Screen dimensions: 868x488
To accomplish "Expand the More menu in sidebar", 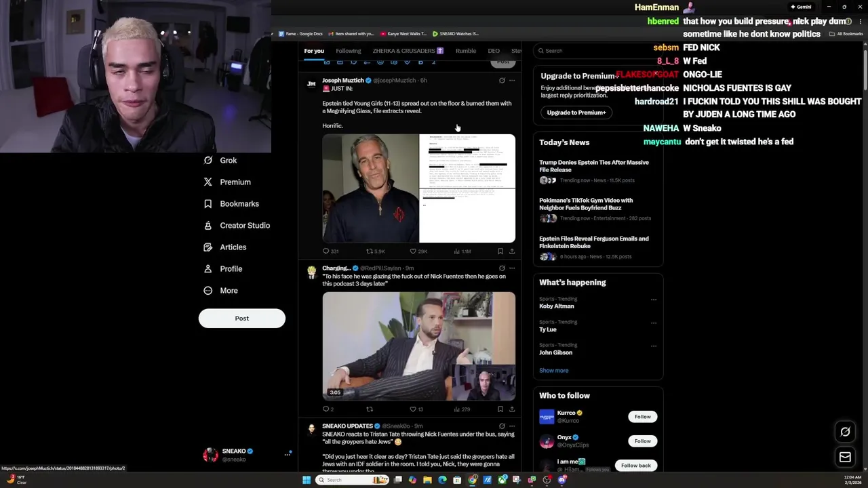I will coord(221,291).
